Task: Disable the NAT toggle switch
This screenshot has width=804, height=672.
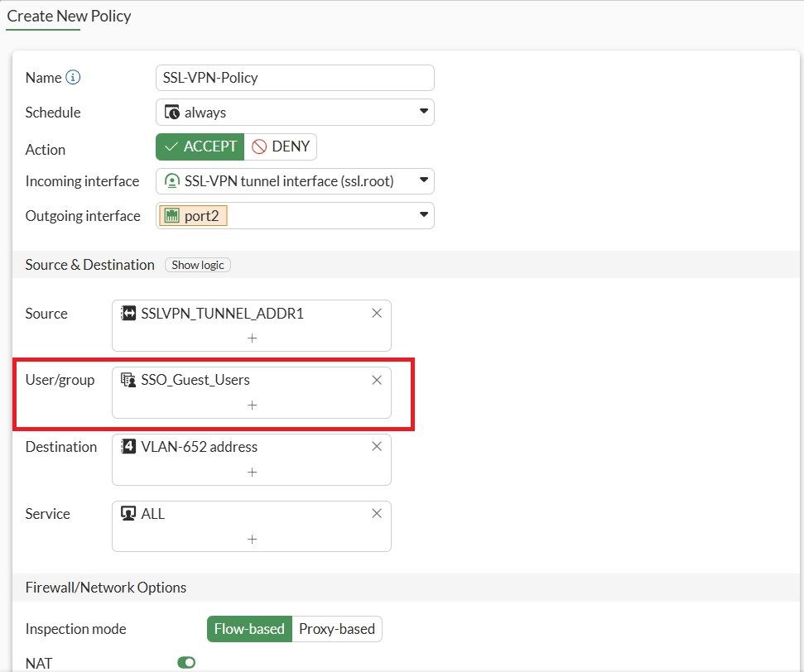Action: click(x=185, y=662)
